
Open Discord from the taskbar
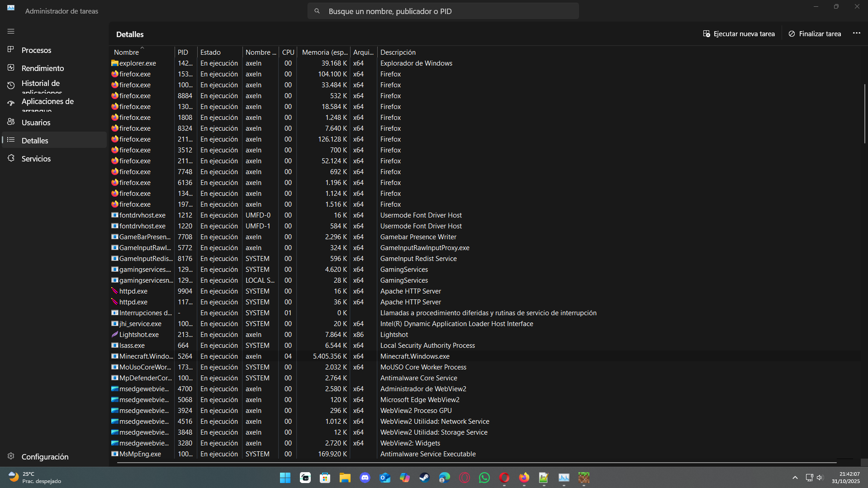(x=365, y=478)
